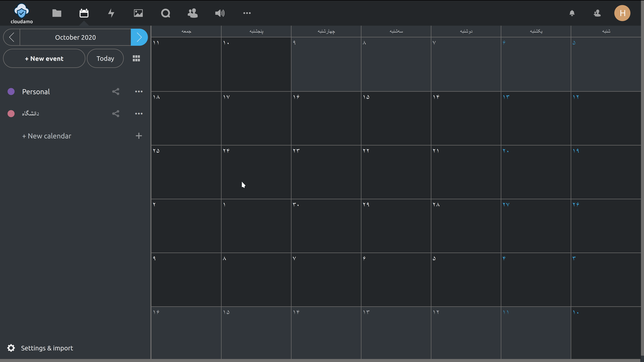Click the چهارشنبه column header
Screen dimensions: 644x362
(x=326, y=31)
